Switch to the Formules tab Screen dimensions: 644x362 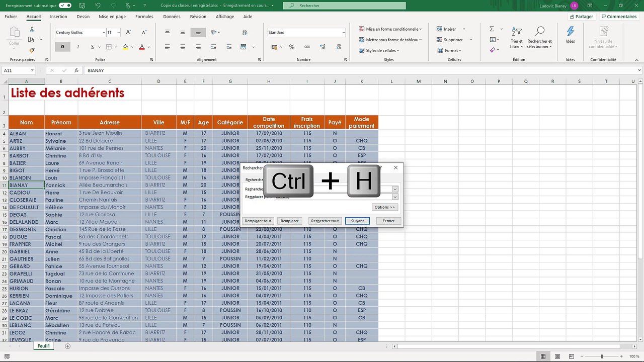[144, 17]
